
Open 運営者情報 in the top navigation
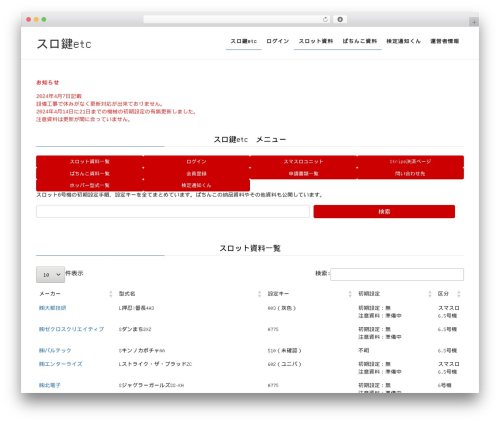(x=445, y=41)
